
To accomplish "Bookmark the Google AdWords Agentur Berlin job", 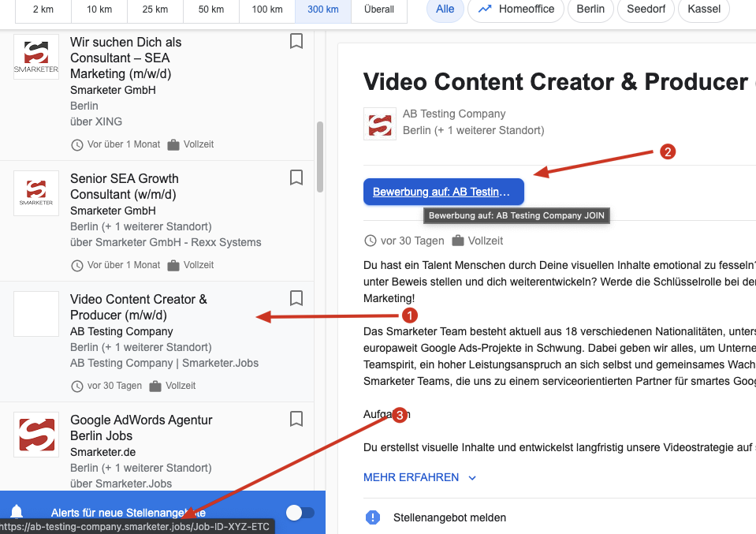I will 296,419.
